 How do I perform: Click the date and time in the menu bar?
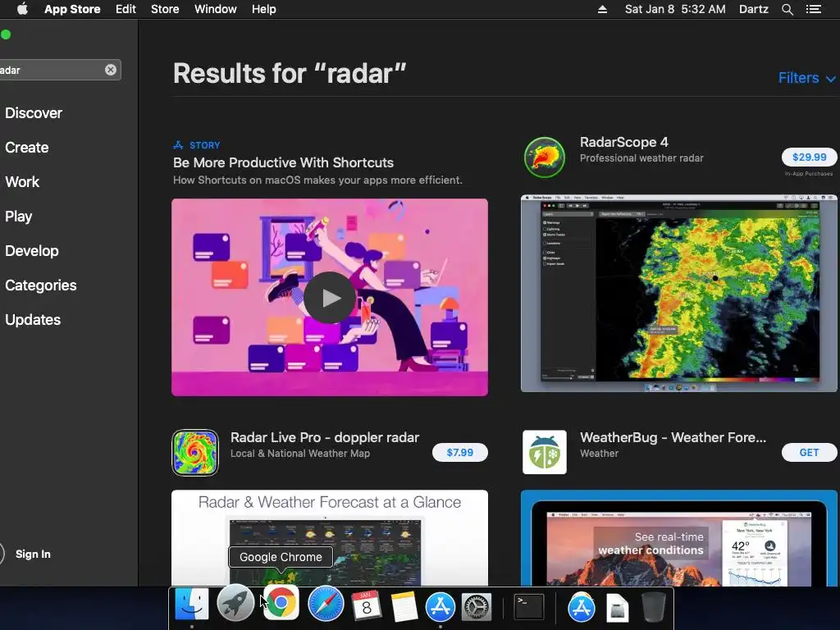point(675,9)
